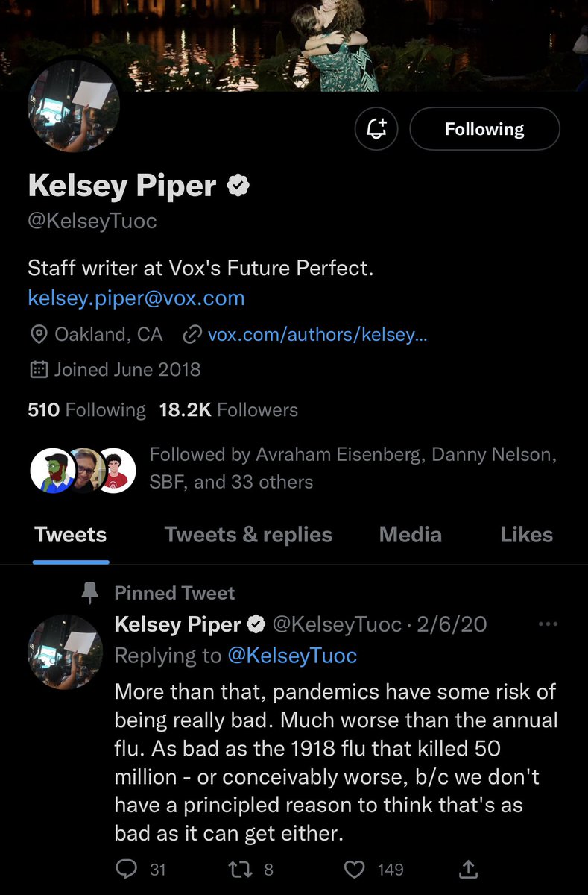Viewport: 588px width, 895px height.
Task: Reply to the pinned tweet
Action: pyautogui.click(x=127, y=869)
